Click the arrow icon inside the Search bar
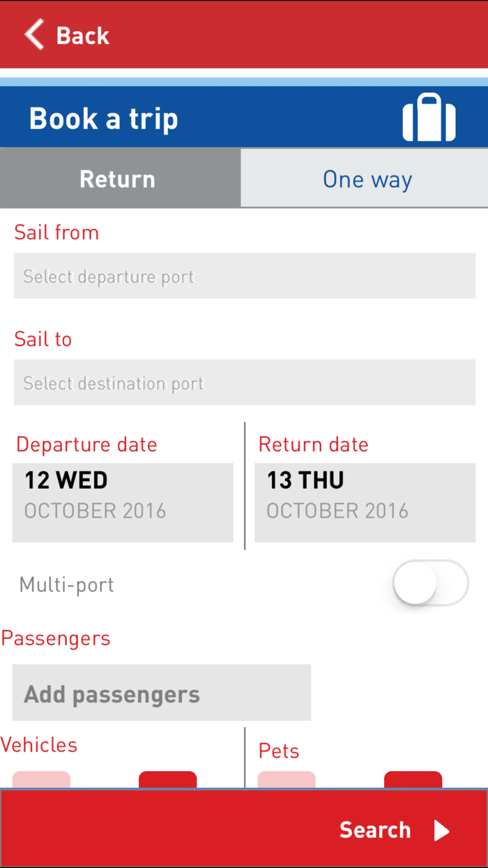Screen dimensions: 488x868 coord(441,830)
